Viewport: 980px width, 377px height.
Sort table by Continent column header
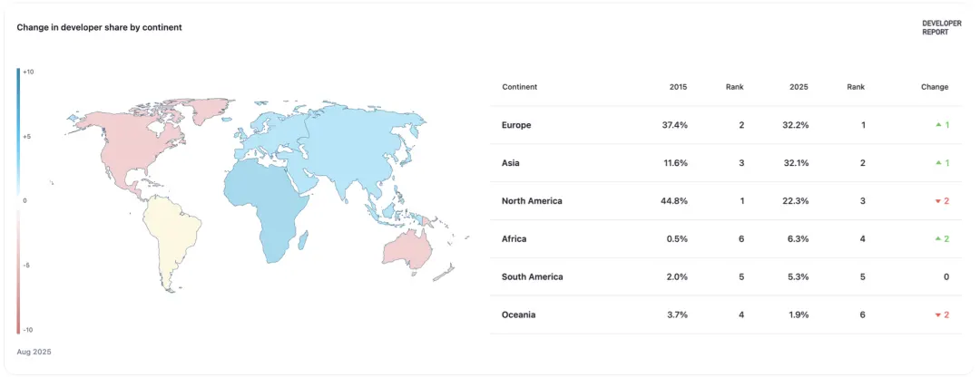pyautogui.click(x=519, y=87)
